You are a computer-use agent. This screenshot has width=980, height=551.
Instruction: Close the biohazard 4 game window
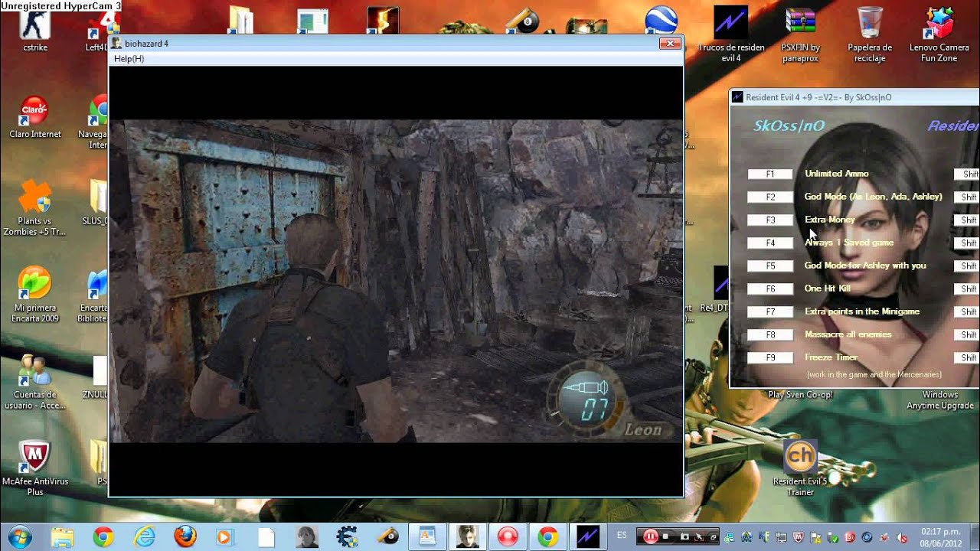(x=670, y=44)
